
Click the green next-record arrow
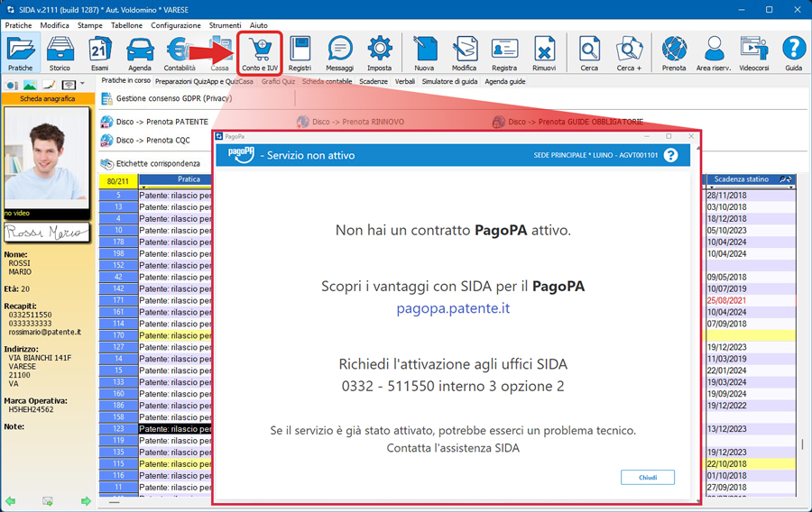pyautogui.click(x=86, y=500)
